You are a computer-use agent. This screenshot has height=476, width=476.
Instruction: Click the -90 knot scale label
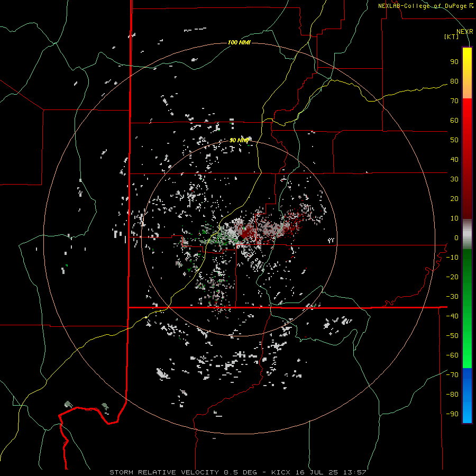pyautogui.click(x=452, y=414)
